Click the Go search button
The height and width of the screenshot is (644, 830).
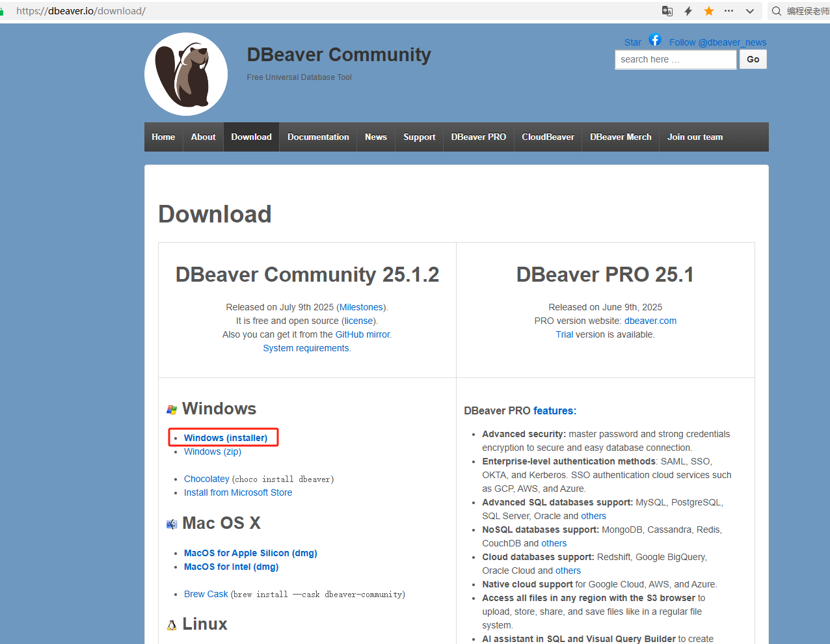point(753,59)
